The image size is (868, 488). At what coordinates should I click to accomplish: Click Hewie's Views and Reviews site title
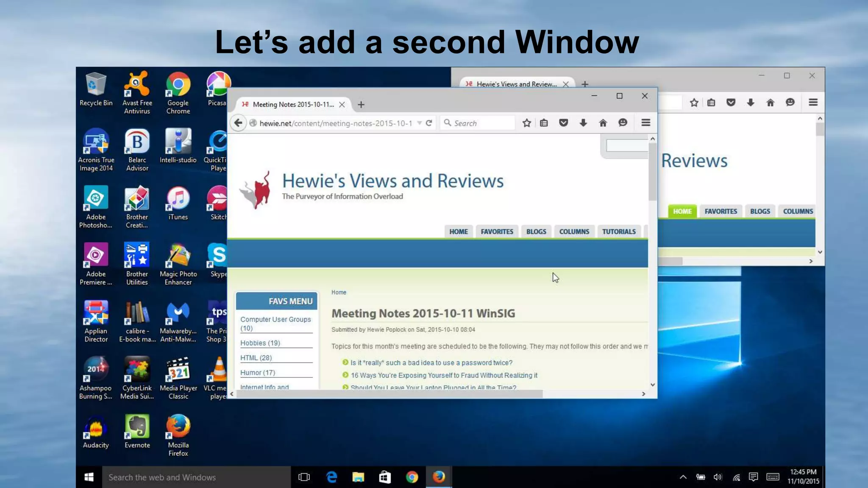click(393, 181)
